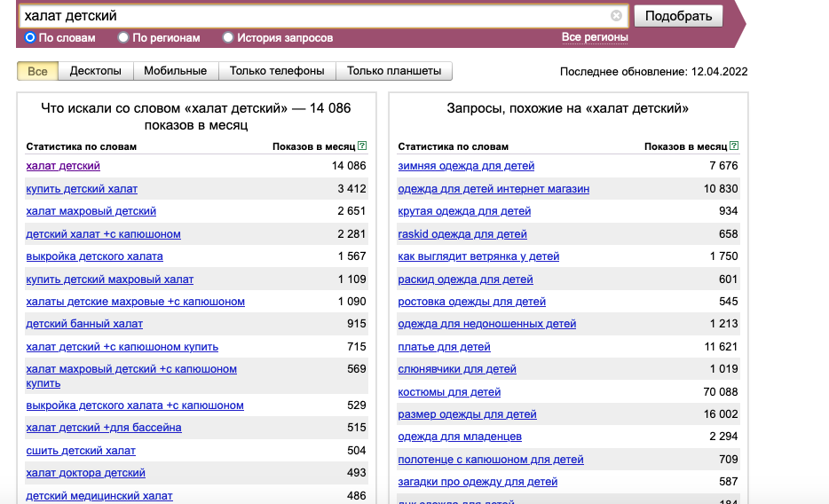This screenshot has height=504, width=829.
Task: Click the left 'Статистика по словам' column header
Action: coord(82,147)
